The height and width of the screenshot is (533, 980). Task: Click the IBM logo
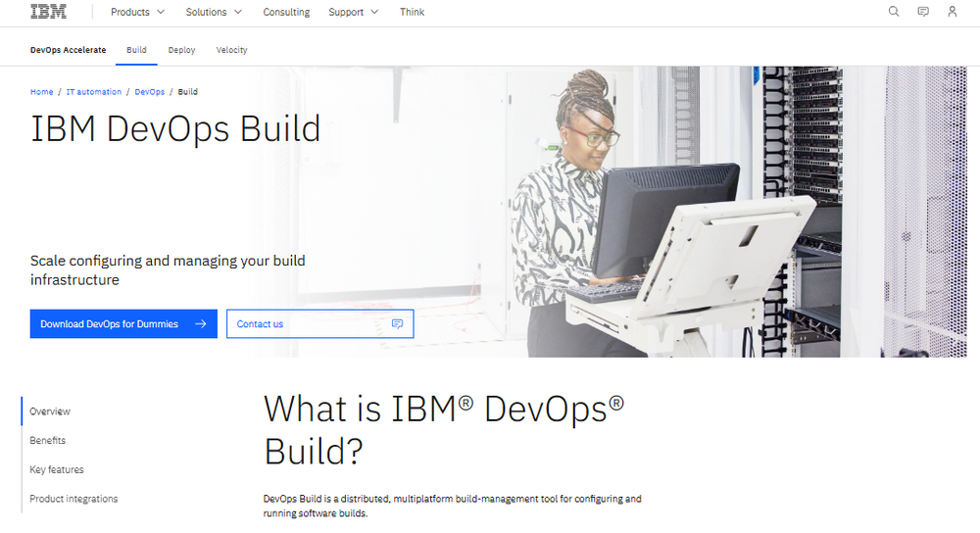click(x=48, y=12)
